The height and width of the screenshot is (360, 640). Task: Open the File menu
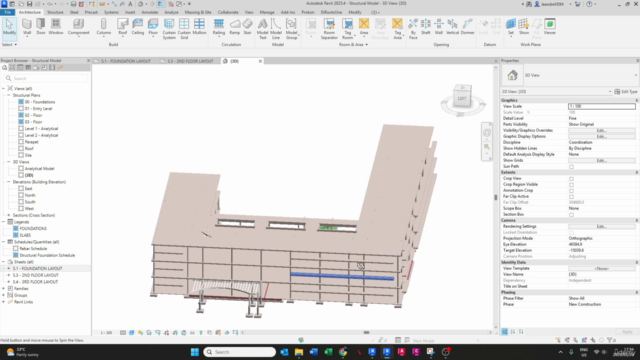coord(7,12)
